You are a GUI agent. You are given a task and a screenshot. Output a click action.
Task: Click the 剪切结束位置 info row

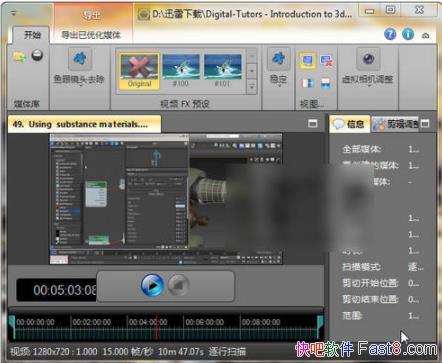(381, 299)
